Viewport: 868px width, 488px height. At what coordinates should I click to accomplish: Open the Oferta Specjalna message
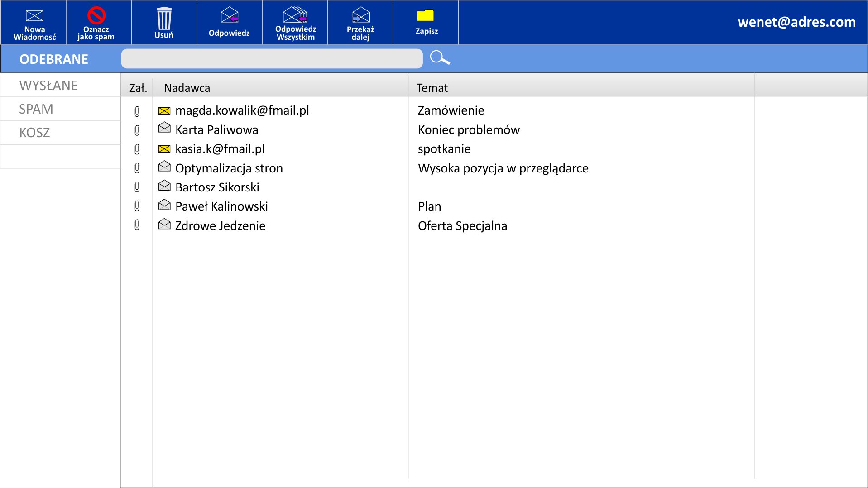(x=462, y=226)
